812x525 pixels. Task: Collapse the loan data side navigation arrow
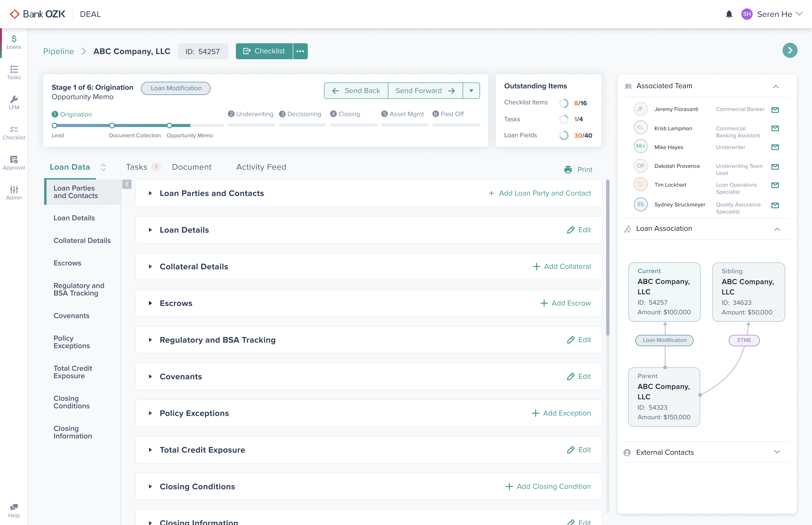point(127,184)
